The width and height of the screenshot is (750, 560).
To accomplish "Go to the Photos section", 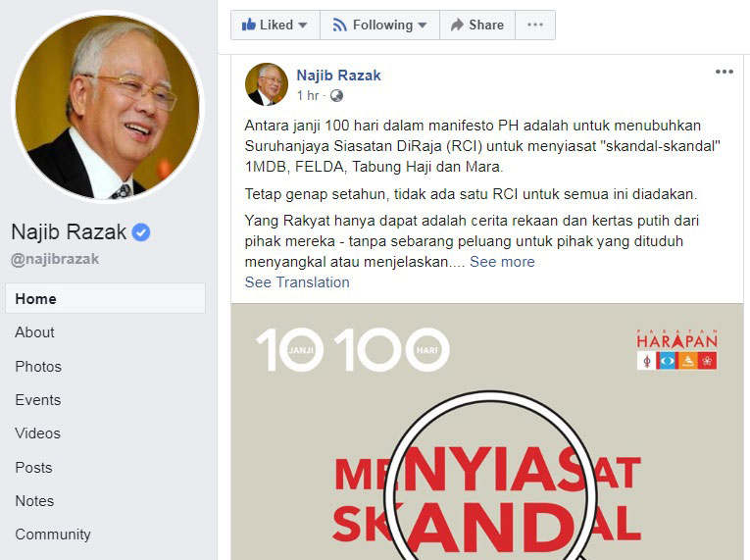I will (38, 367).
